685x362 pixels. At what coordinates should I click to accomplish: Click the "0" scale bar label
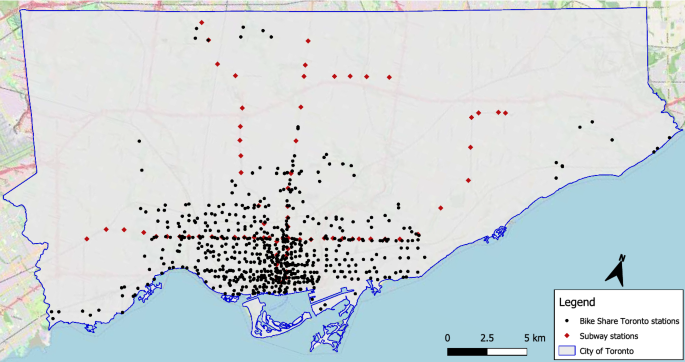coord(447,338)
